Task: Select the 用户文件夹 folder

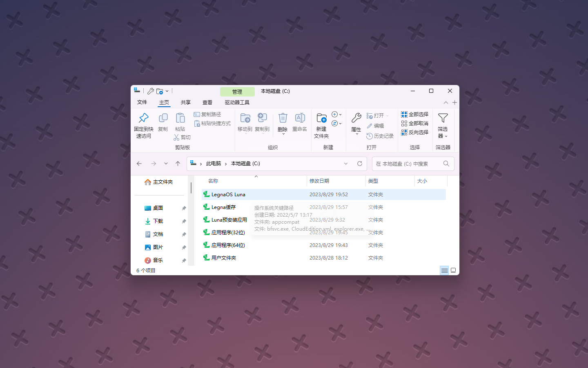Action: [324, 258]
